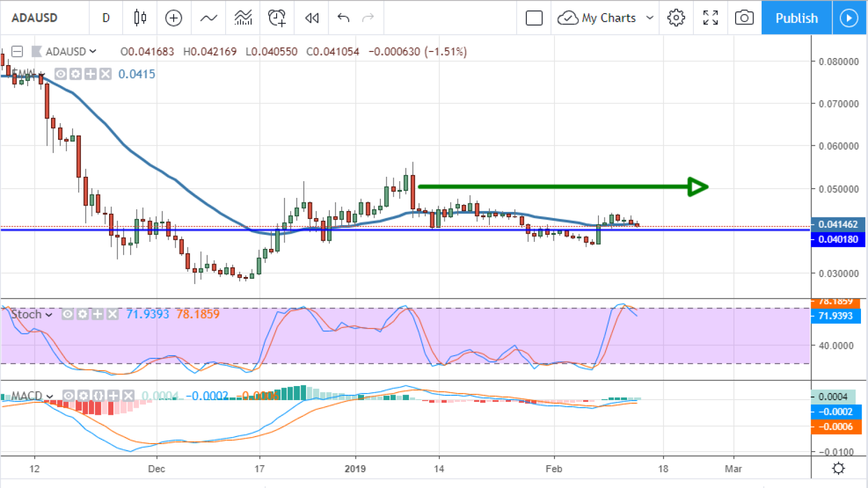Open the chart layout selector

pos(534,18)
